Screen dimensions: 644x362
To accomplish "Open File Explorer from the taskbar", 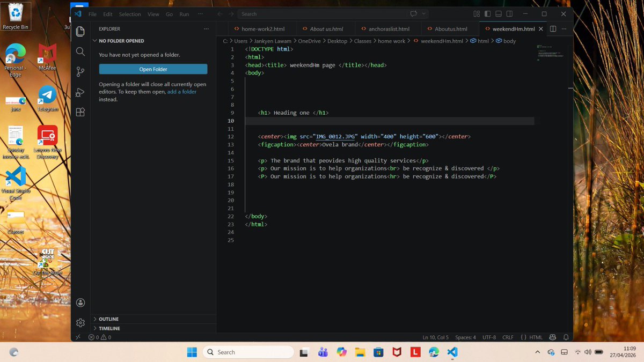I will (360, 352).
